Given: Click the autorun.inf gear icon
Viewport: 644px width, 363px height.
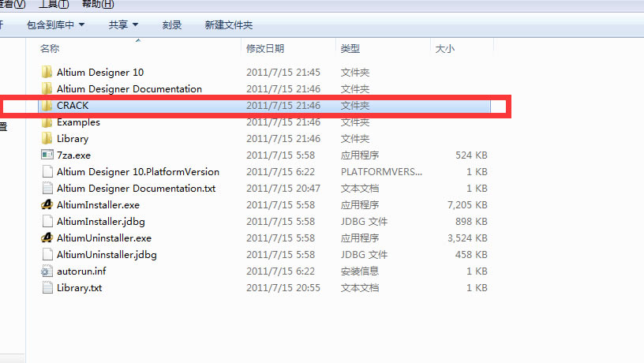Looking at the screenshot, I should click(x=47, y=271).
